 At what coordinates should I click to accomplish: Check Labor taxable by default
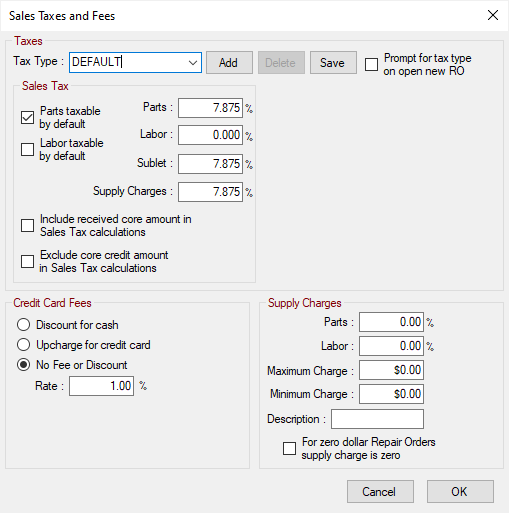(27, 150)
